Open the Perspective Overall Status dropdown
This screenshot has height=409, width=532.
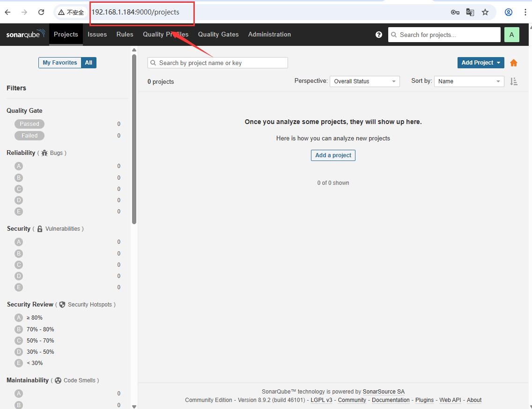coord(364,81)
